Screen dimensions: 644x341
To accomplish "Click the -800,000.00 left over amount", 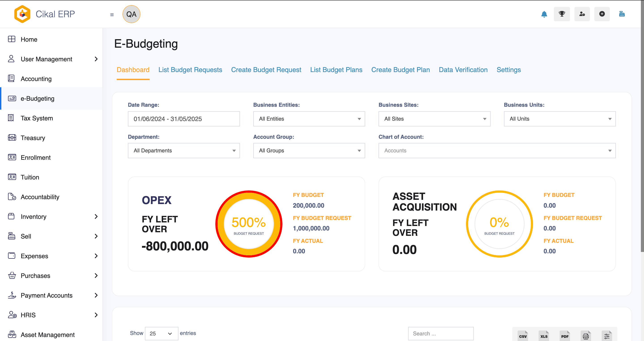I will (175, 246).
